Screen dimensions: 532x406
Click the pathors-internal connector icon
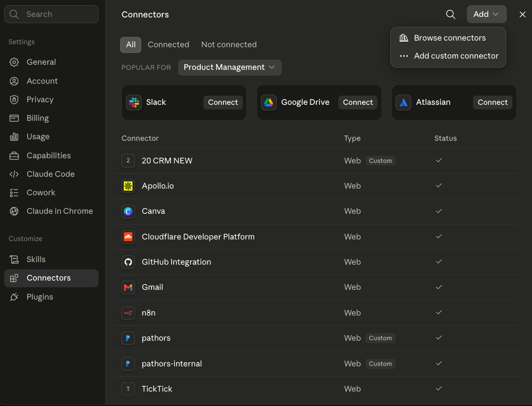[128, 363]
